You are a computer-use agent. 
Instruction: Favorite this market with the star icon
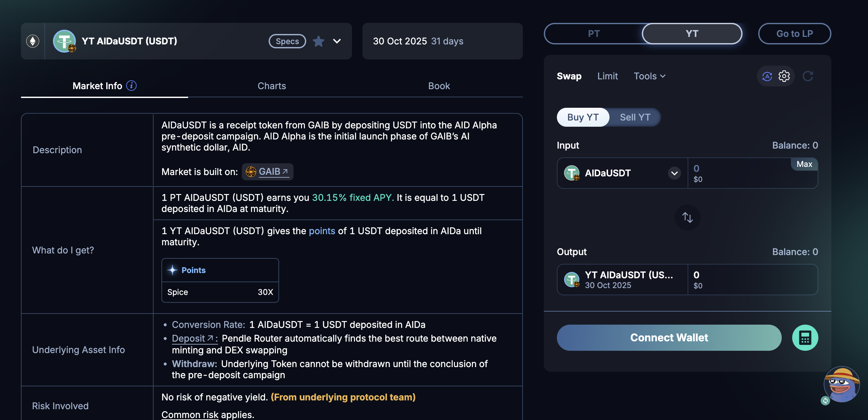[x=318, y=41]
